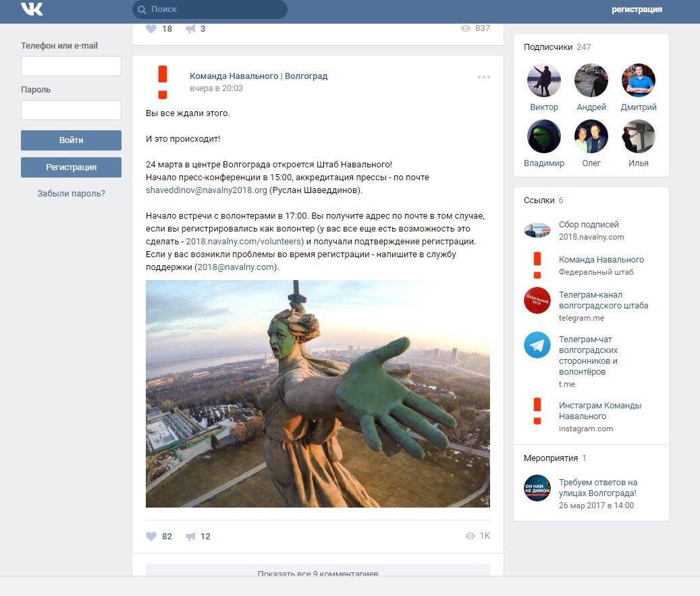700x596 pixels.
Task: Open Олег's subscriber avatar
Action: pos(591,136)
